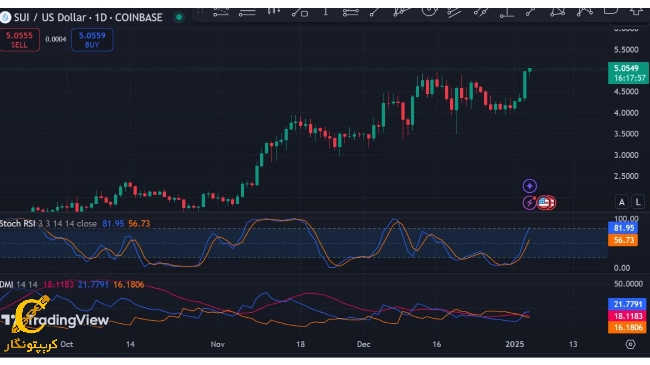Click the 50.0000 DMI scale label
Screen dimensions: 650x365
pos(628,284)
